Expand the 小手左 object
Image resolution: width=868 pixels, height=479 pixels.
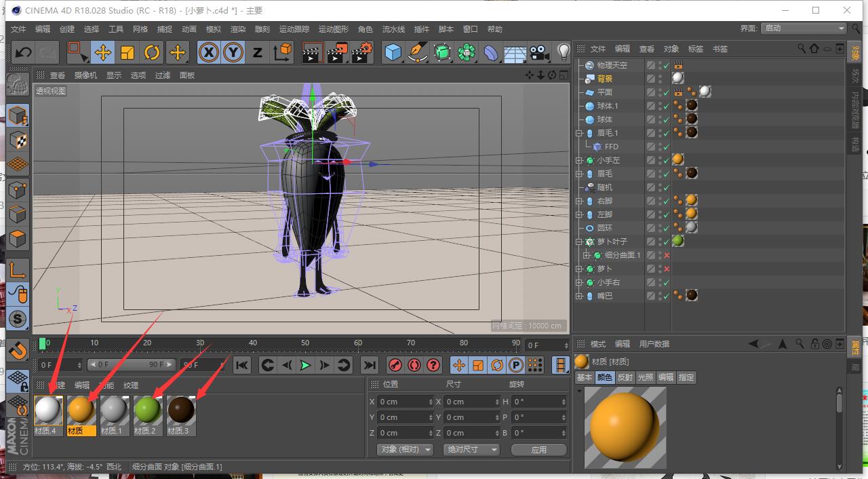point(579,160)
